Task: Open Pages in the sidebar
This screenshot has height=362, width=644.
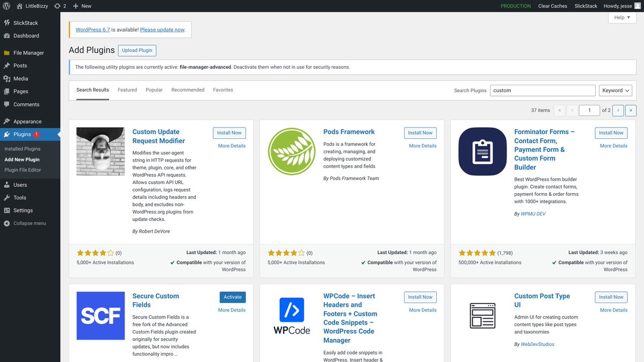Action: (30, 92)
